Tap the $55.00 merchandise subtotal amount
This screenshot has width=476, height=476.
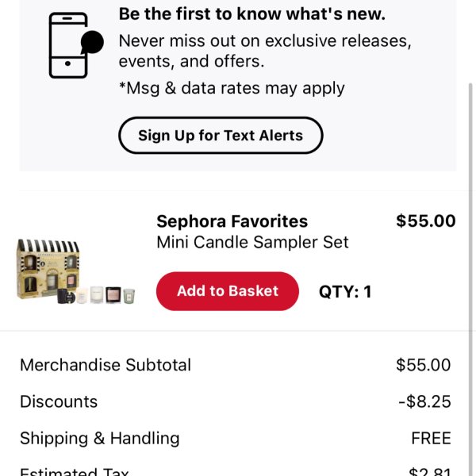(423, 365)
